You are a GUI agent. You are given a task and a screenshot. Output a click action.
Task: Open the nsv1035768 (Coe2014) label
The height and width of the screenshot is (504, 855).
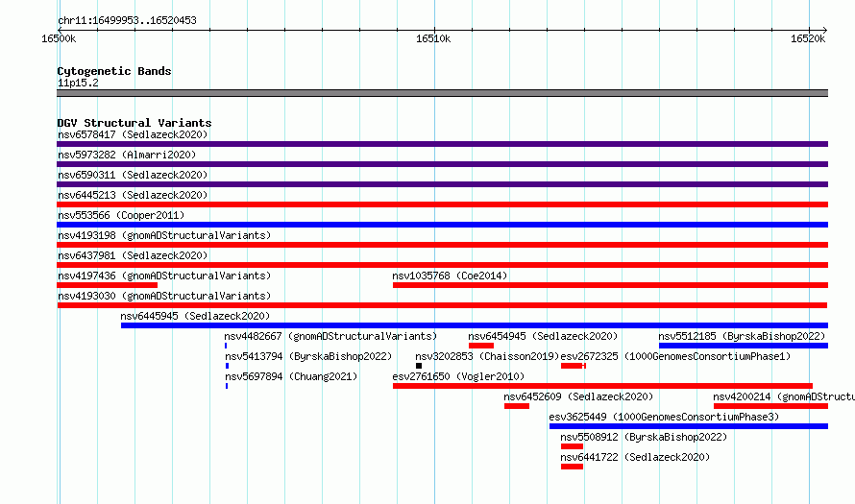pos(450,276)
